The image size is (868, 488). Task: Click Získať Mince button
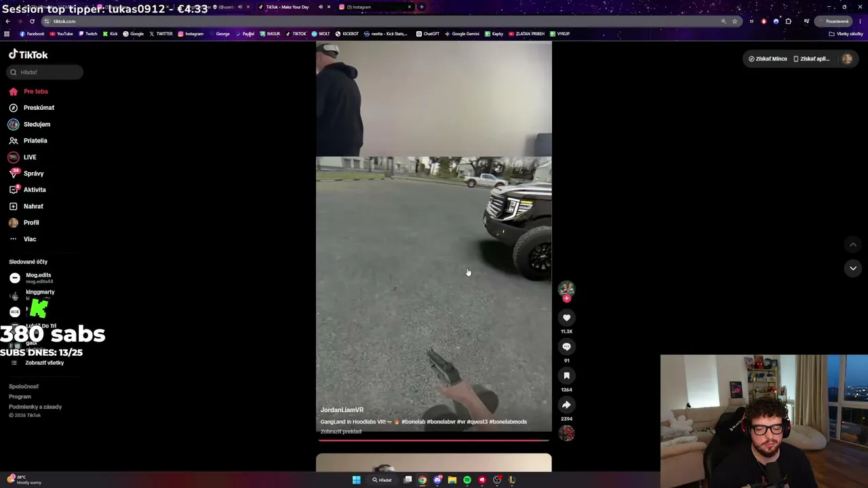(768, 59)
